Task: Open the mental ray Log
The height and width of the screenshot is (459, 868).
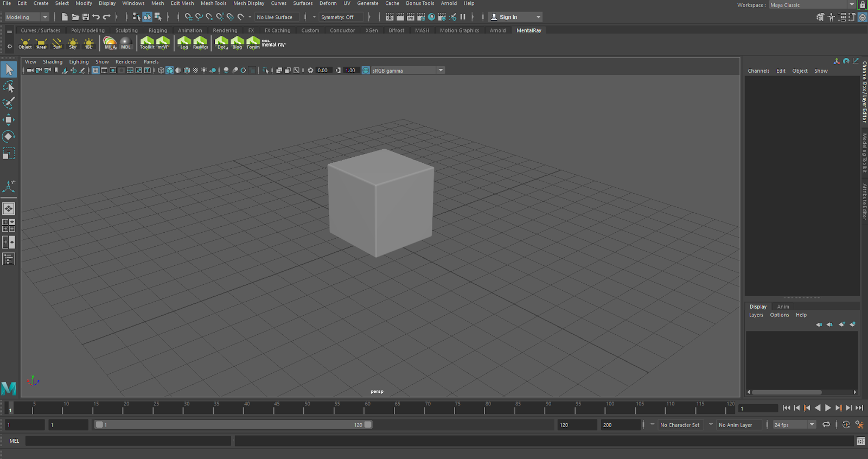Action: [x=184, y=43]
